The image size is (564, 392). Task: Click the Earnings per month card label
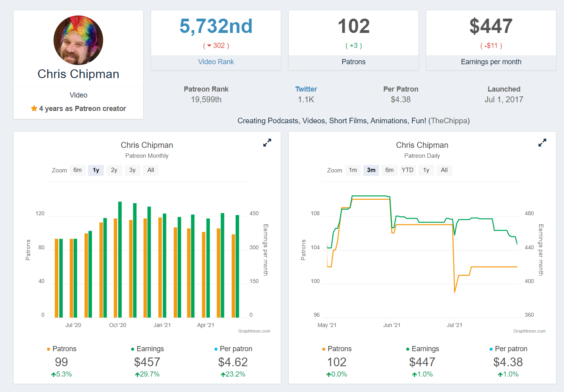pos(491,62)
